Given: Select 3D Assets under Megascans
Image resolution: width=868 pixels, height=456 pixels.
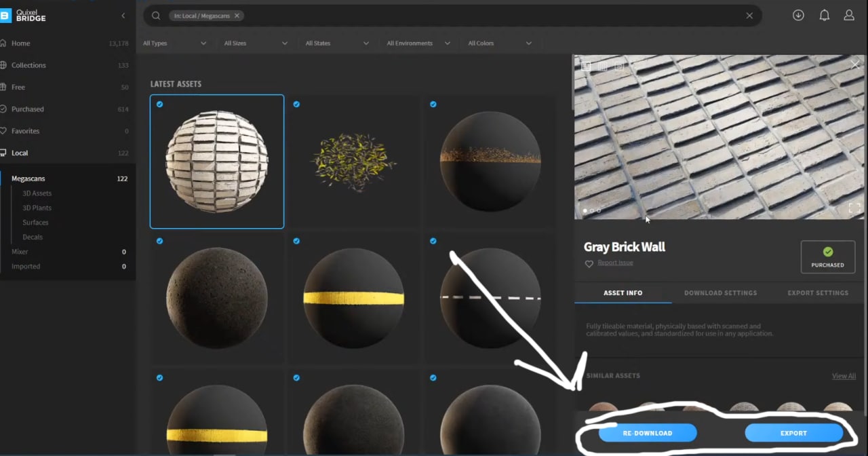Looking at the screenshot, I should [x=37, y=193].
